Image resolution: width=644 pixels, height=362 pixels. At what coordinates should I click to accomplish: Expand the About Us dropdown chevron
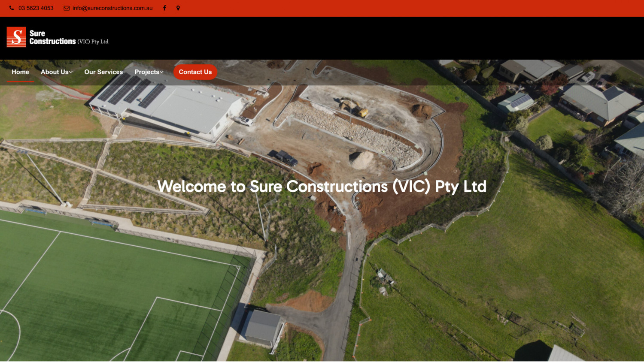click(x=71, y=72)
